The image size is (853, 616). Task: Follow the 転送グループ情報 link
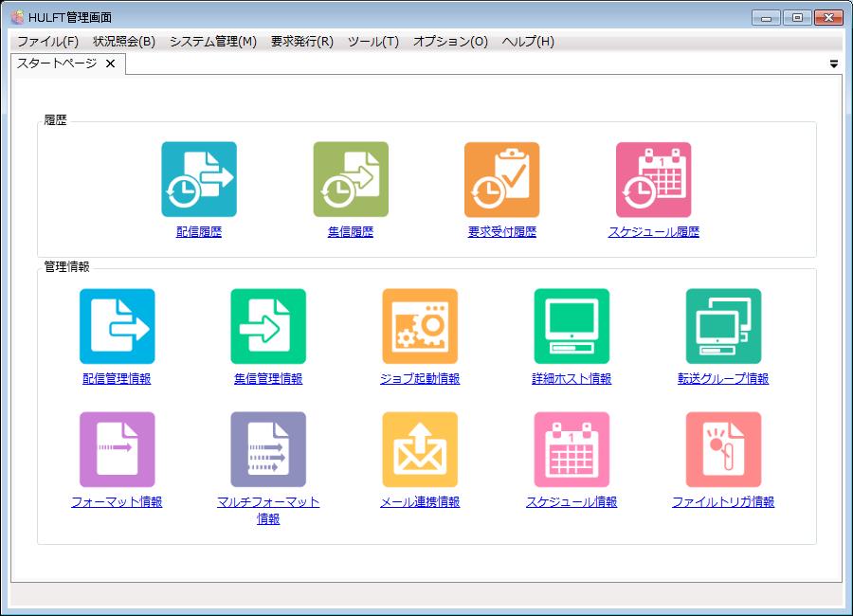(723, 379)
